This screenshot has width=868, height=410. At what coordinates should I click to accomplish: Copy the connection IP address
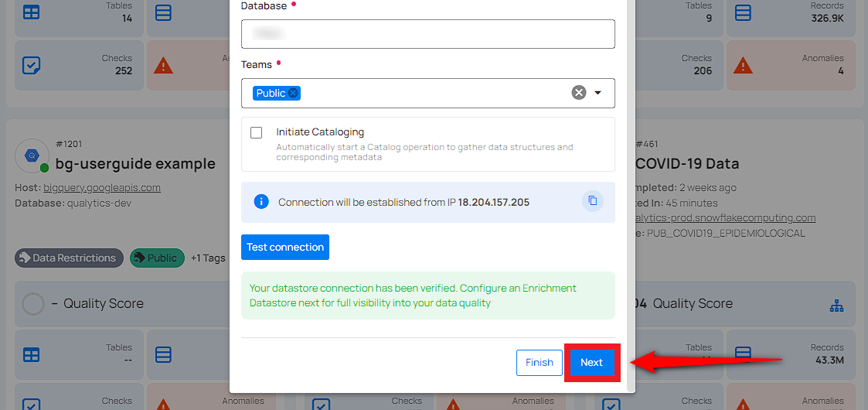(x=593, y=201)
